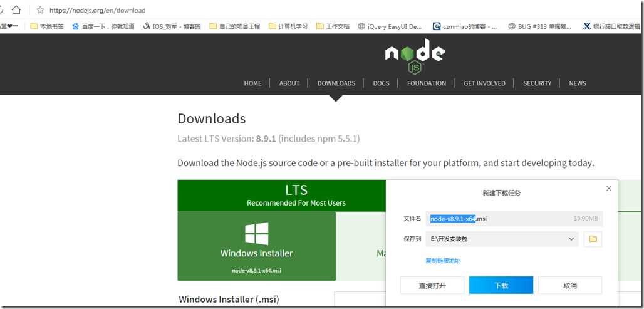Click the Windows Installer (.msi) row label
644x309 pixels.
[x=229, y=299]
